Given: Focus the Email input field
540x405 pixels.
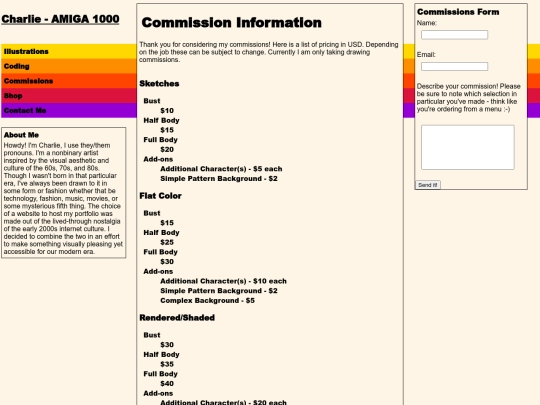Looking at the screenshot, I should [454, 66].
